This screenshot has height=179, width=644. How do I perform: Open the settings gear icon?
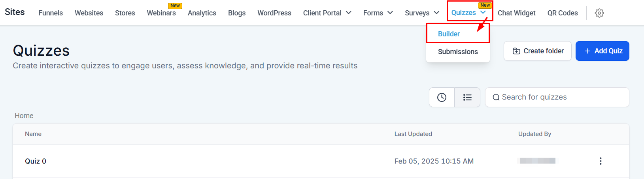pos(599,13)
